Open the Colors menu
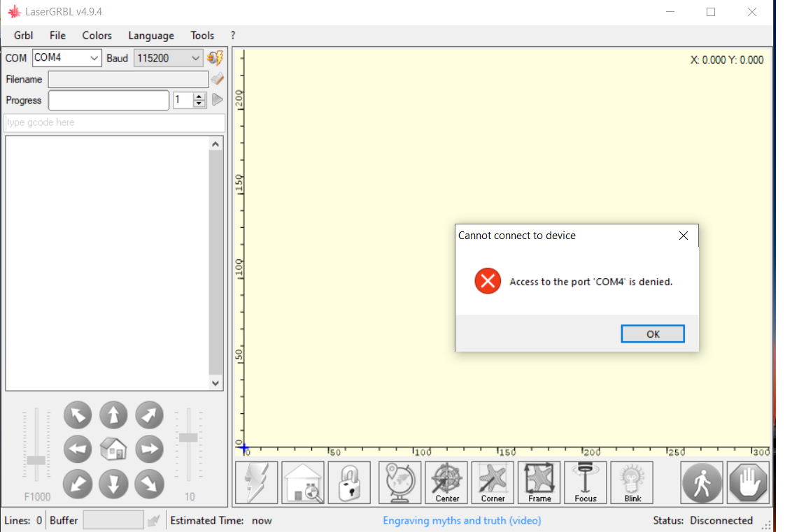806x532 pixels. 97,36
